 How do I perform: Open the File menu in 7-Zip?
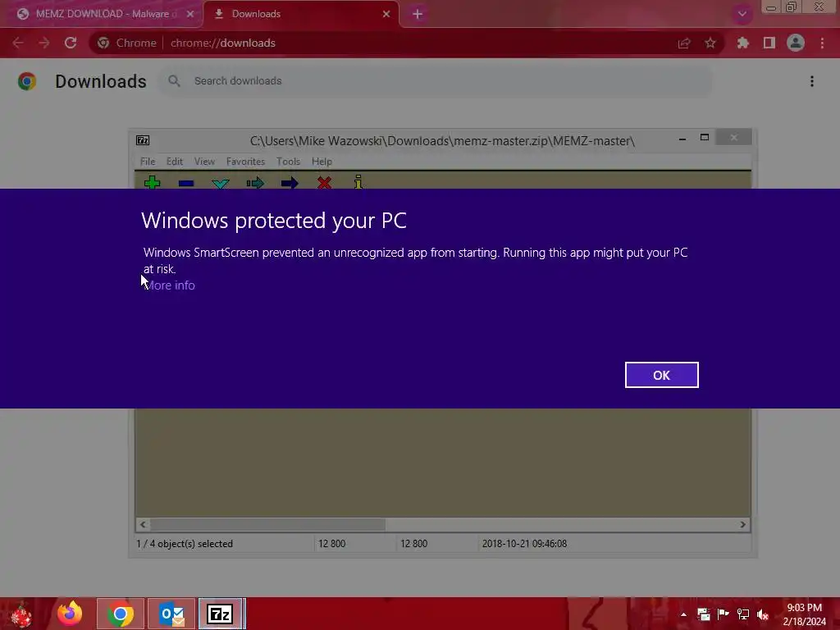pyautogui.click(x=148, y=162)
